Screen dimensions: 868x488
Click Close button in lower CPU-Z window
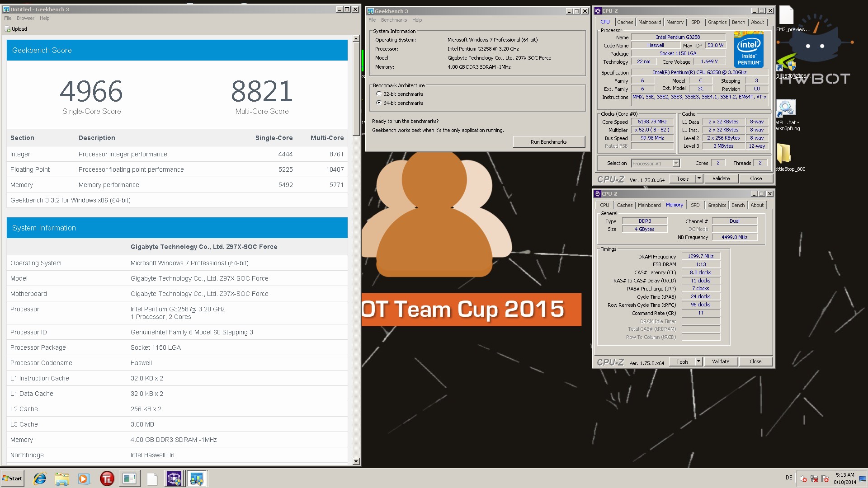point(755,361)
